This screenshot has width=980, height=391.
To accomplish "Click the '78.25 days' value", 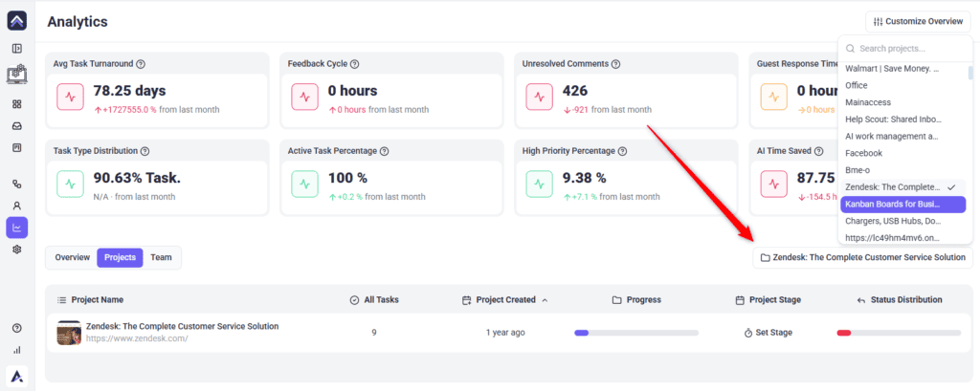I will click(x=129, y=91).
